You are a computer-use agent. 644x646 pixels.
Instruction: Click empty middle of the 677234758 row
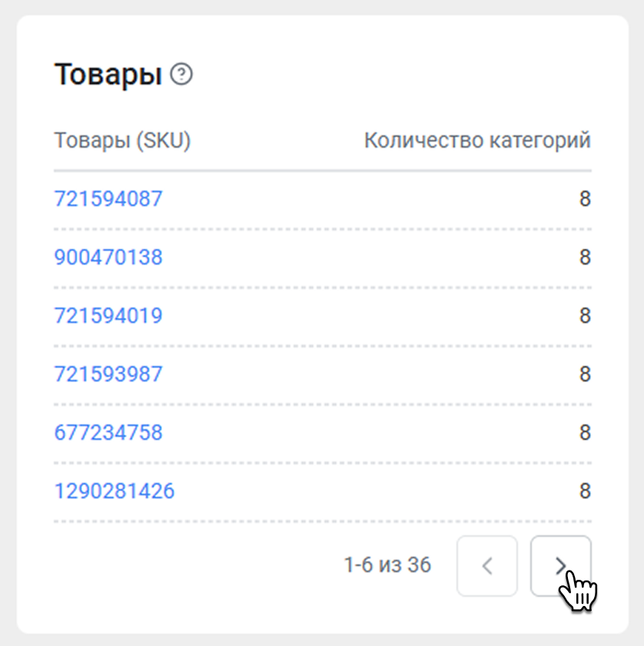[369, 432]
